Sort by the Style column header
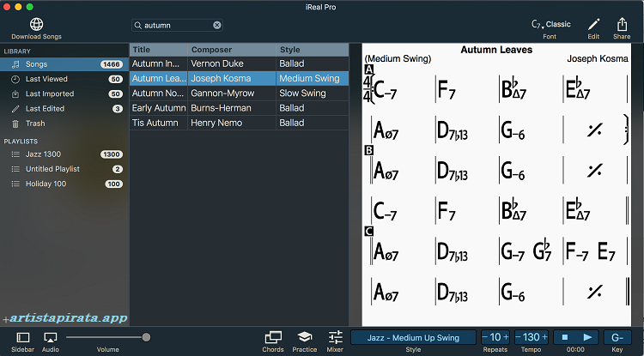Image resolution: width=644 pixels, height=356 pixels. pos(313,50)
